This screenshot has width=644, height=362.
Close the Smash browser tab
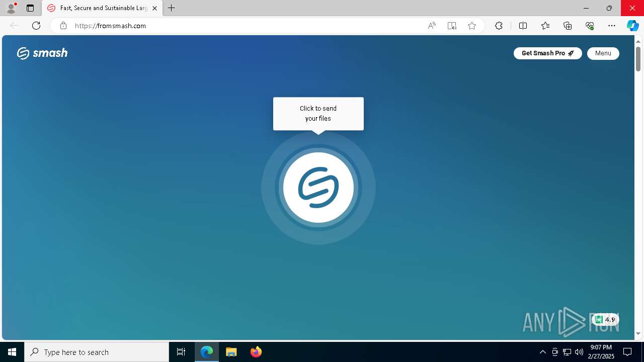[x=154, y=8]
